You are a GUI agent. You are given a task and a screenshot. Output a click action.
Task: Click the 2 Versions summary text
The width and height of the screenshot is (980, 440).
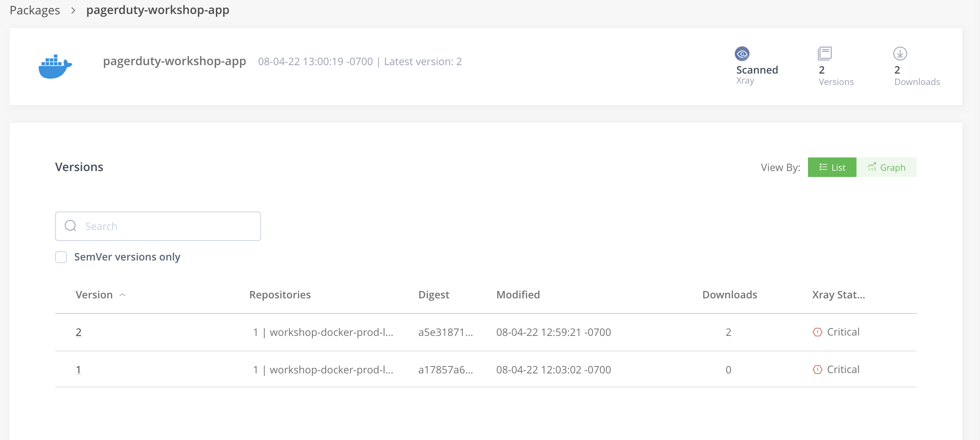coord(836,75)
